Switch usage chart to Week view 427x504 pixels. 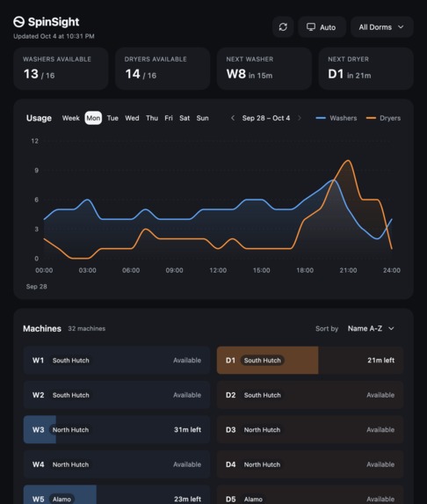pyautogui.click(x=70, y=118)
